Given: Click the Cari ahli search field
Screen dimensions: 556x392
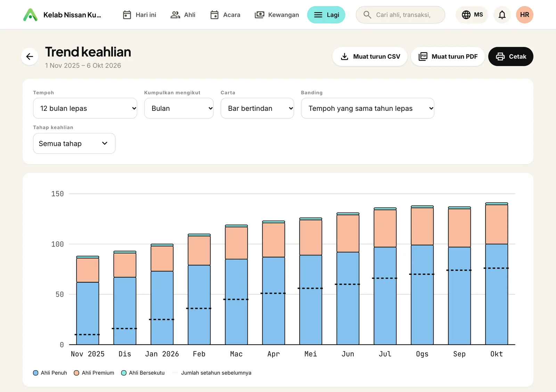Looking at the screenshot, I should tap(400, 15).
